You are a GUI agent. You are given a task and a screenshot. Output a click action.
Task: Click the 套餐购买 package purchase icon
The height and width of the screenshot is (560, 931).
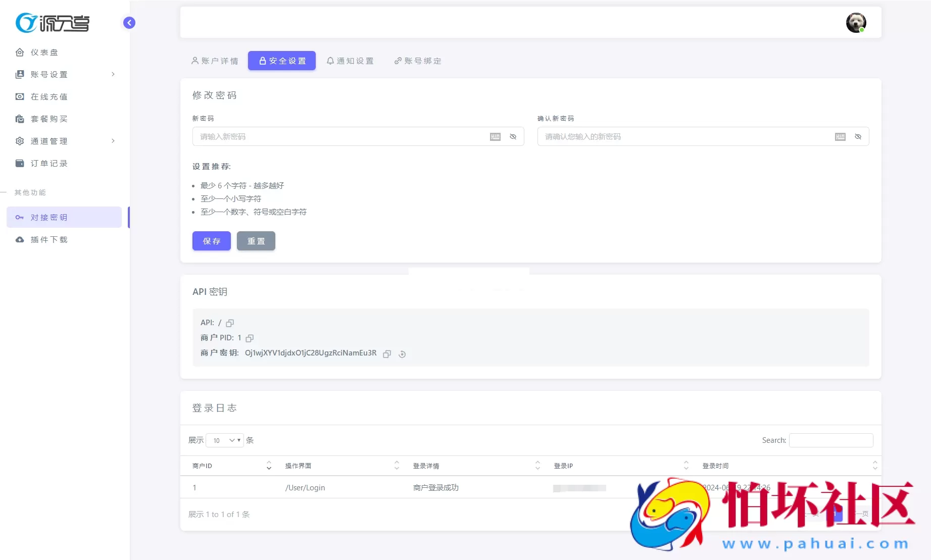point(19,119)
